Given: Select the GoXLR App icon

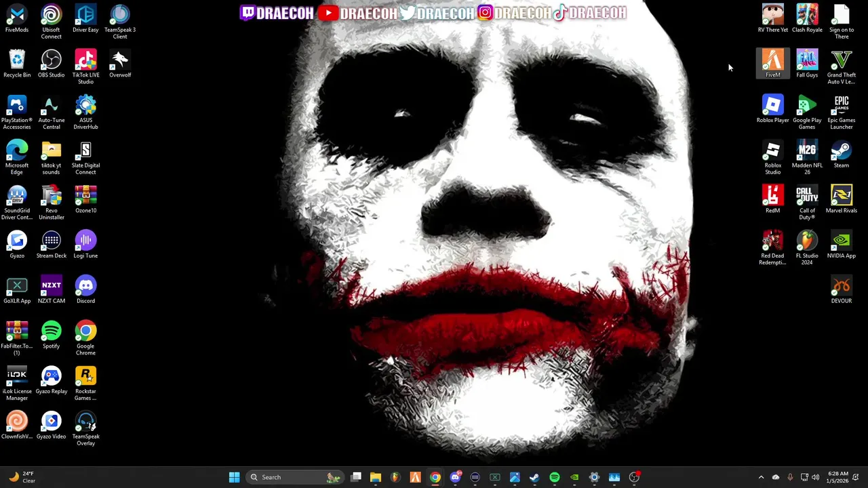Looking at the screenshot, I should 17,290.
